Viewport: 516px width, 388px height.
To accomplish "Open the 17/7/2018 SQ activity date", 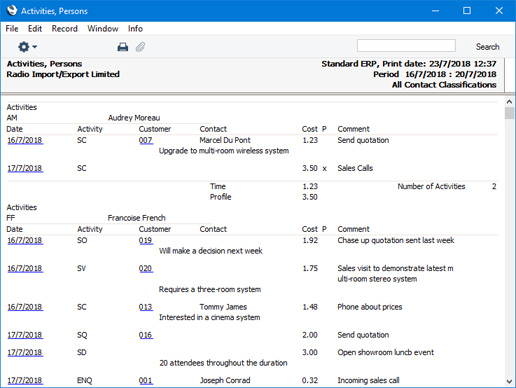I will click(25, 335).
